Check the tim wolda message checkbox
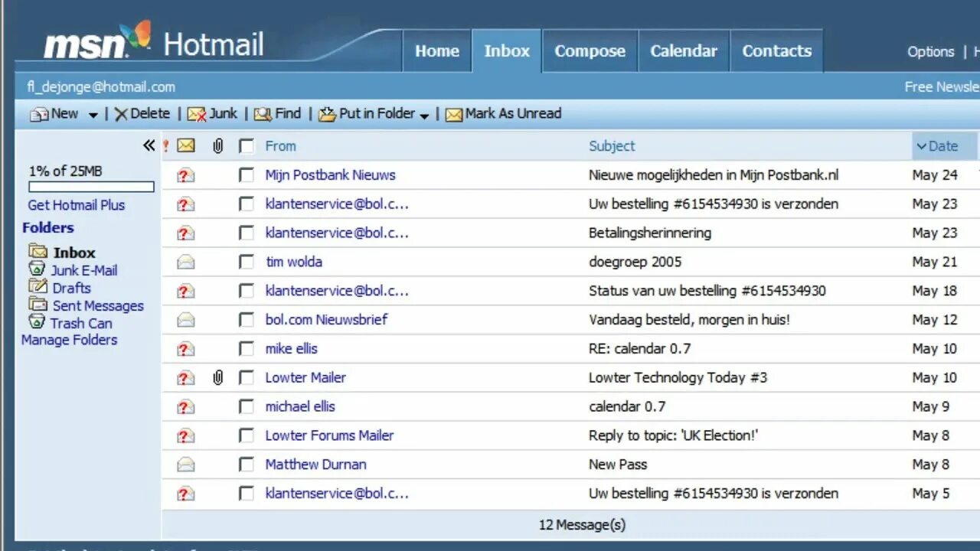 coord(246,262)
